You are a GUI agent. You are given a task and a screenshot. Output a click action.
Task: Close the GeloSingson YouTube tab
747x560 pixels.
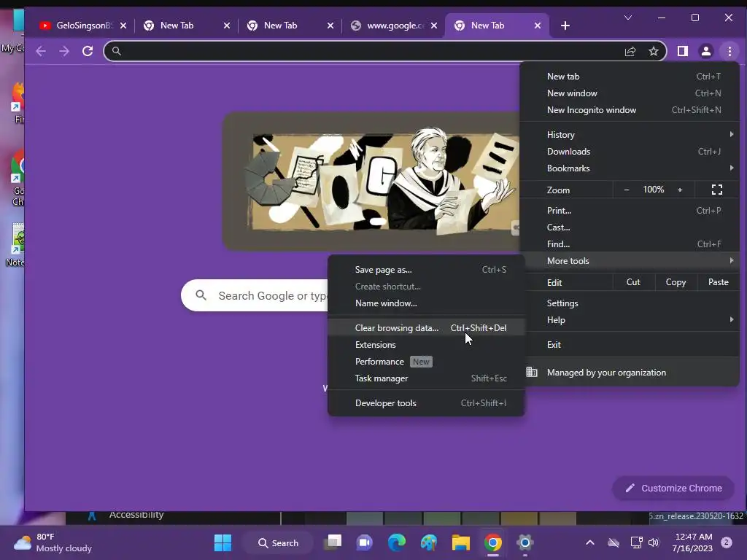[123, 26]
